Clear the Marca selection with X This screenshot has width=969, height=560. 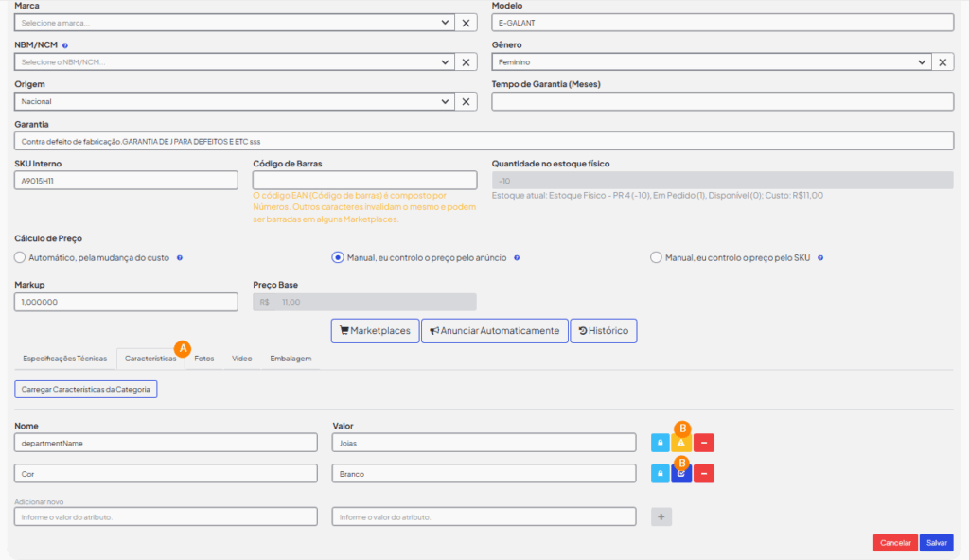[466, 23]
